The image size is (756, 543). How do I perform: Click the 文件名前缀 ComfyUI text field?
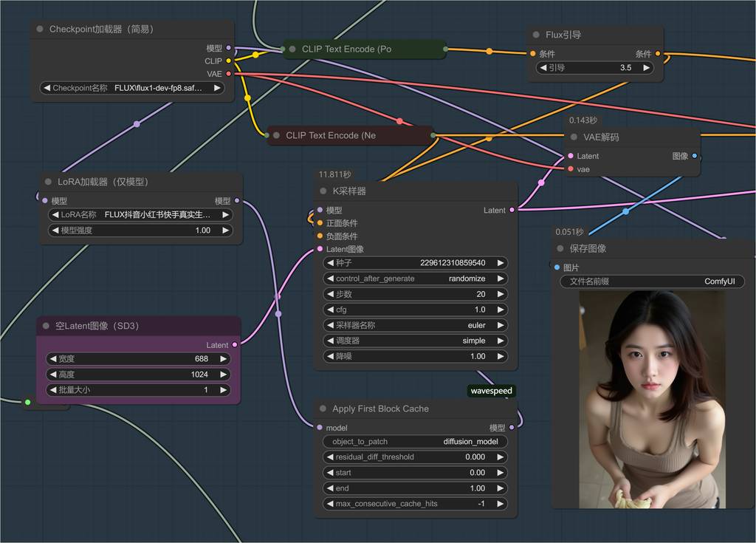pyautogui.click(x=652, y=281)
